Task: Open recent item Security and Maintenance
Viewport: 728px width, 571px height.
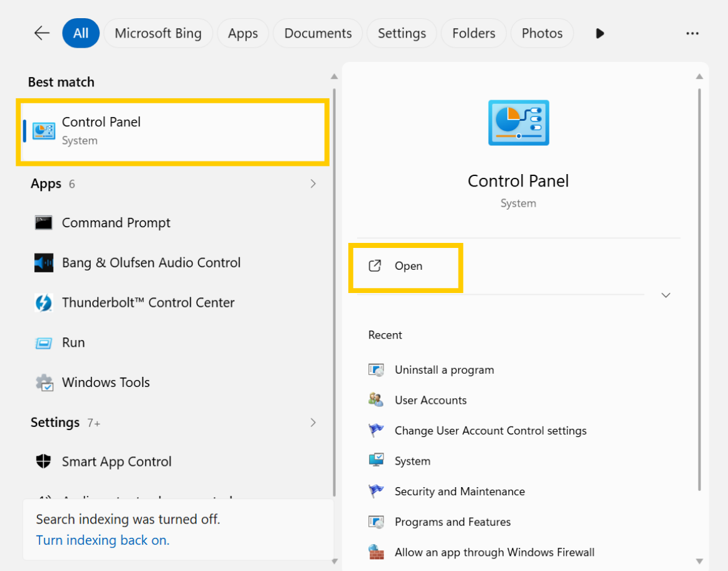Action: coord(460,491)
